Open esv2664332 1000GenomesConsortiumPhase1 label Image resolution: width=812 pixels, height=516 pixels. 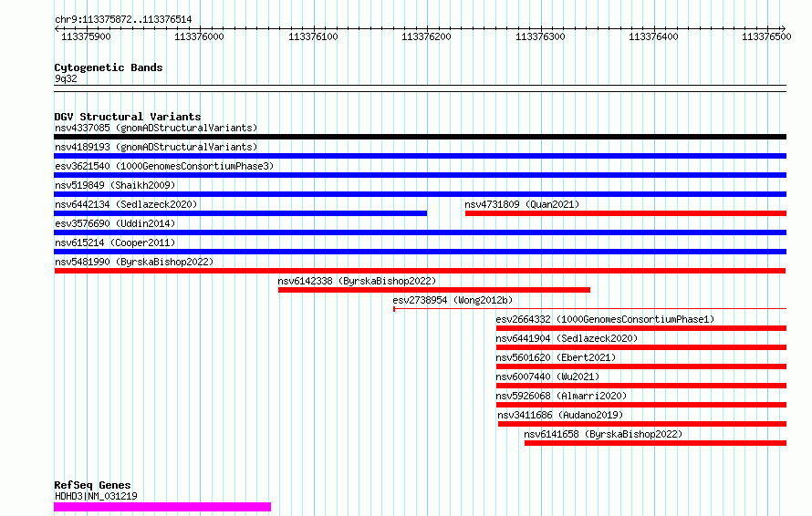(x=605, y=319)
